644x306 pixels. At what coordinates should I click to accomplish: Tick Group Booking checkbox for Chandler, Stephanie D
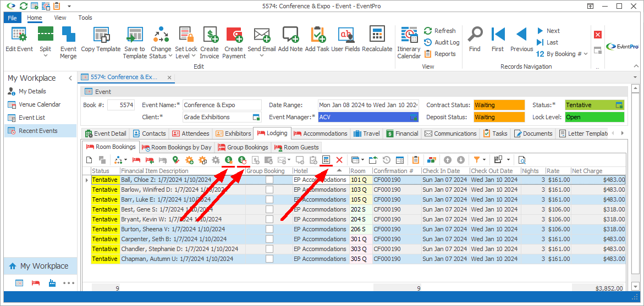click(x=269, y=248)
